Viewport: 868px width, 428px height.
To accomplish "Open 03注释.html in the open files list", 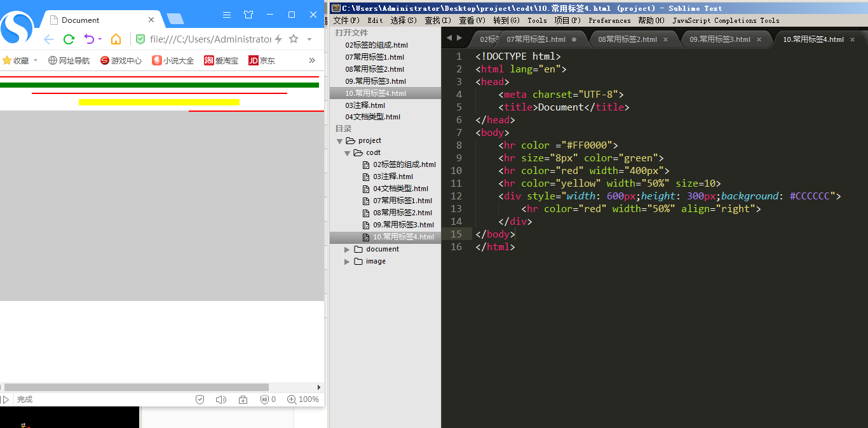I will tap(365, 105).
